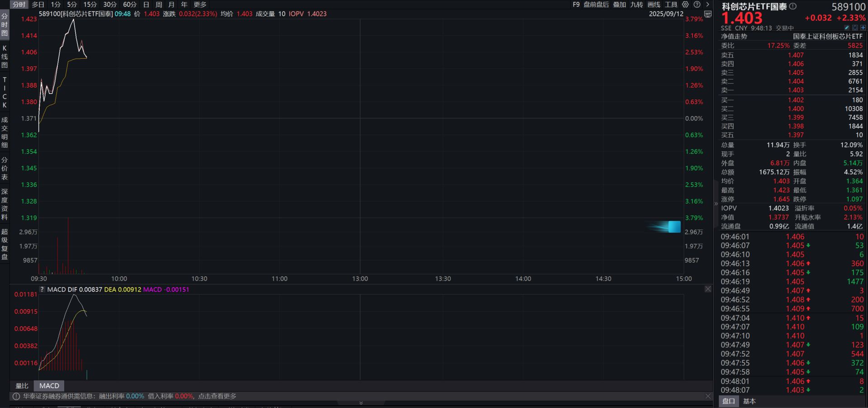Click the help question mark icon in toolbar
This screenshot has height=408, width=868.
(x=697, y=5)
